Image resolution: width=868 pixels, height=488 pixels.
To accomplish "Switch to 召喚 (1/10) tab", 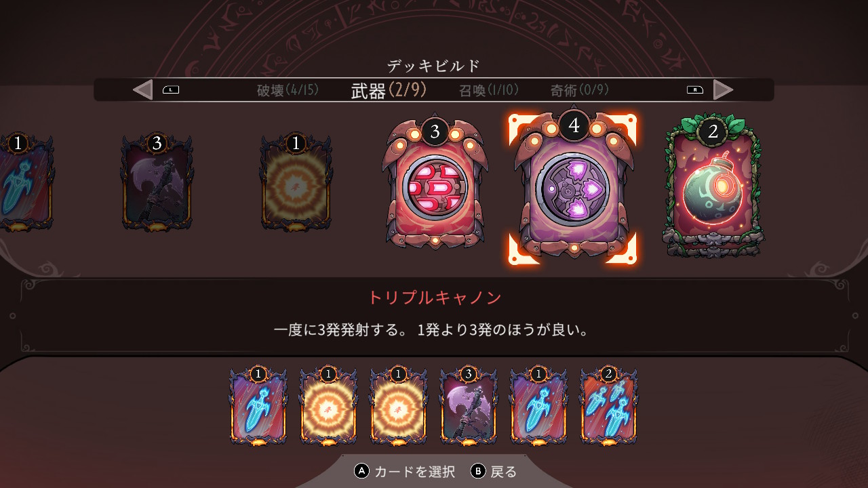I will click(487, 89).
